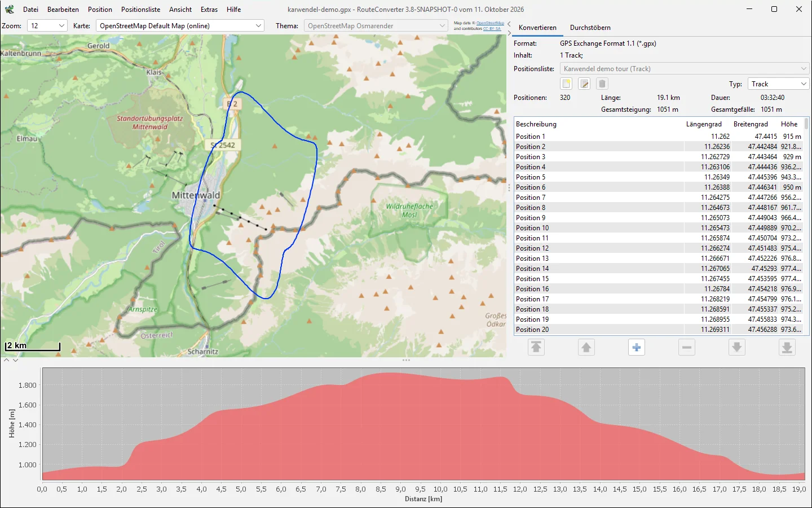Remove selected position with minus button
The image size is (812, 508).
pos(687,347)
